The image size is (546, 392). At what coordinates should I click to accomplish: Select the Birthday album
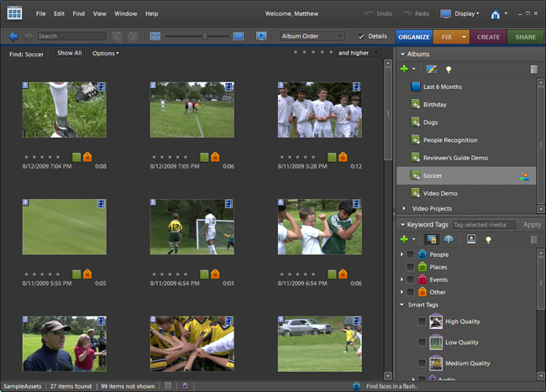point(435,105)
